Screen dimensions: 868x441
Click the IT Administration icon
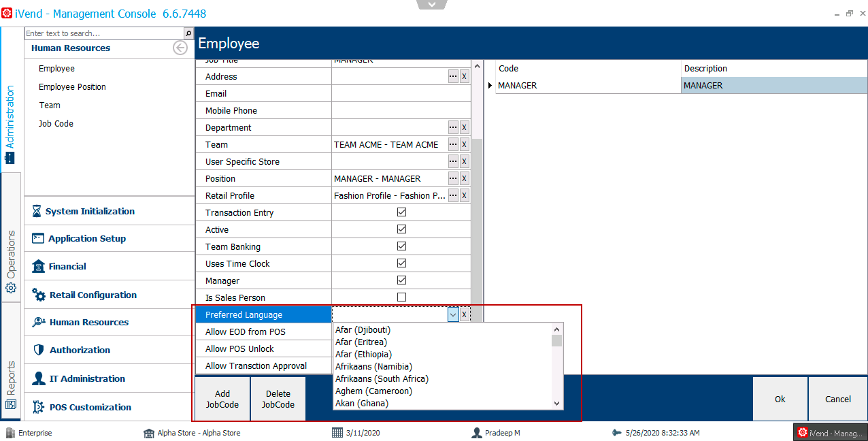39,379
